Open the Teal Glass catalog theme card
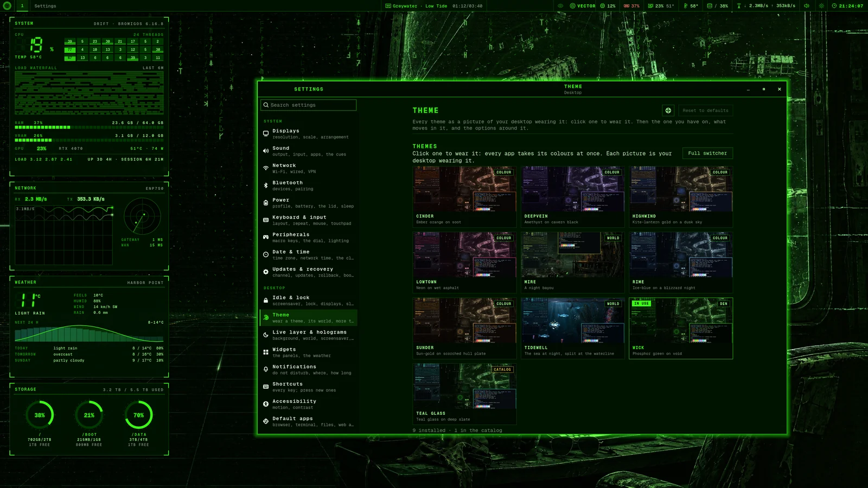The image size is (868, 488). pos(464,394)
